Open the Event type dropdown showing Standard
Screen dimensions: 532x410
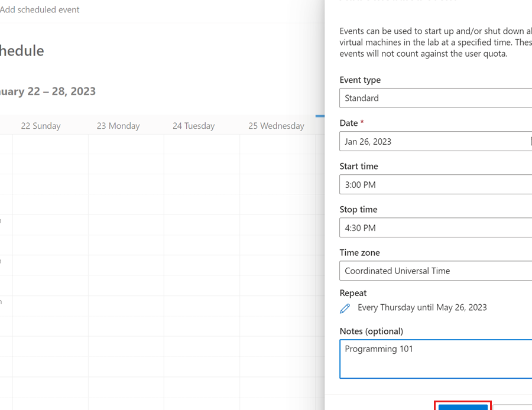click(x=436, y=98)
